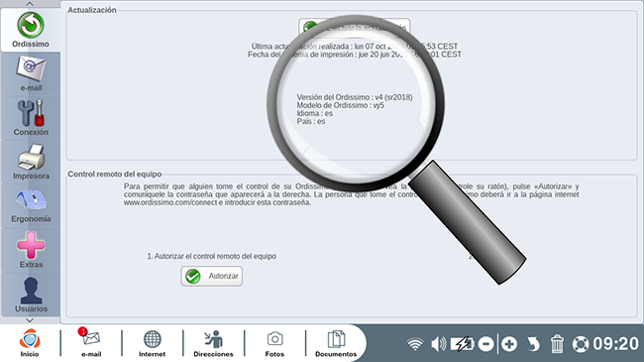This screenshot has width=644, height=362.
Task: Click the update button under Actualización
Action: pos(355,28)
